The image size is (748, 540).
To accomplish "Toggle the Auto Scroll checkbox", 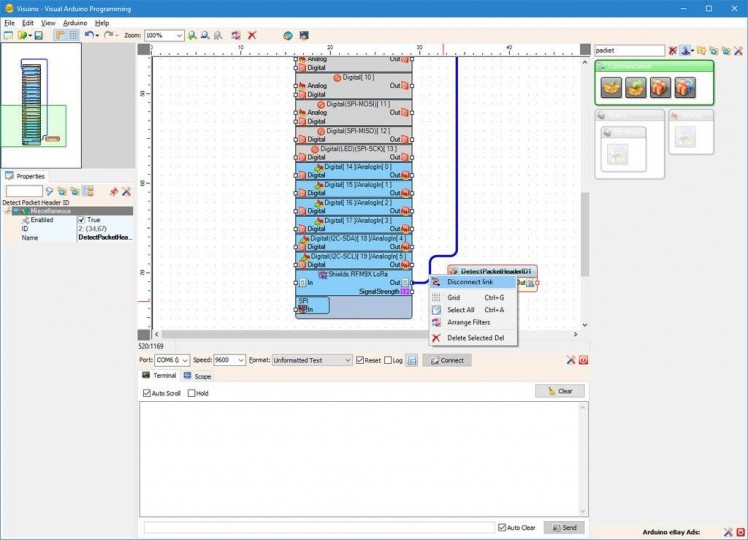I will point(148,393).
